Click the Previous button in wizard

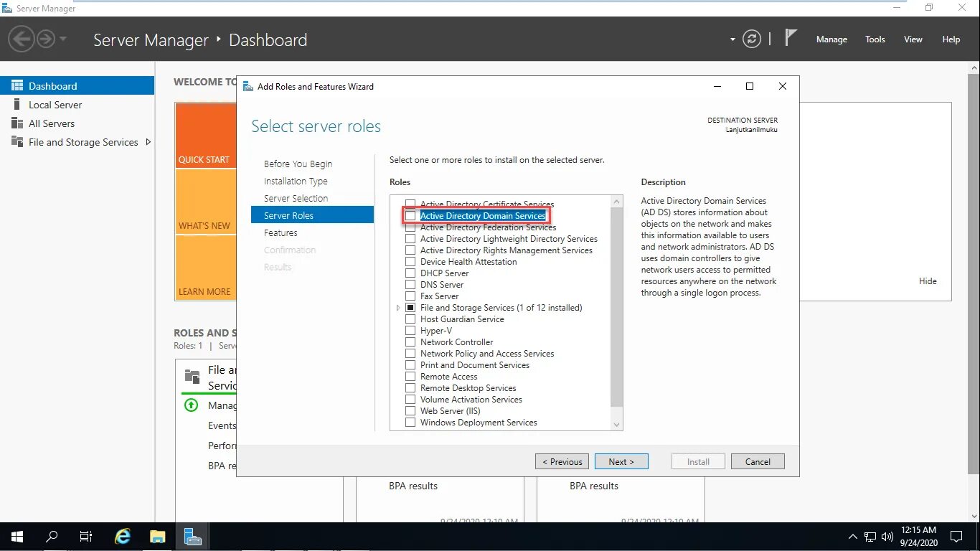pyautogui.click(x=562, y=461)
